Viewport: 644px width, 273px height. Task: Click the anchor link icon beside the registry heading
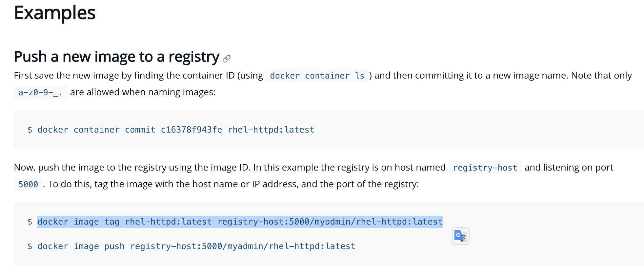(x=227, y=59)
